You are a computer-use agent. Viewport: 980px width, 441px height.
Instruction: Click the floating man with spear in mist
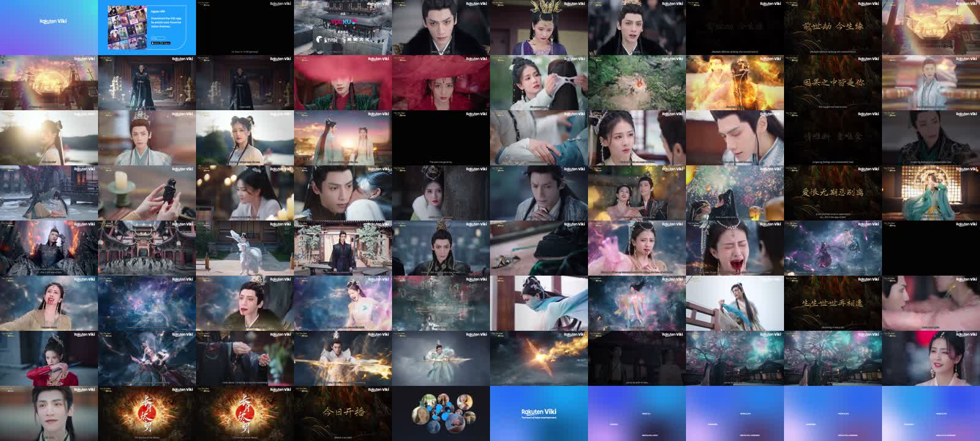pos(441,358)
